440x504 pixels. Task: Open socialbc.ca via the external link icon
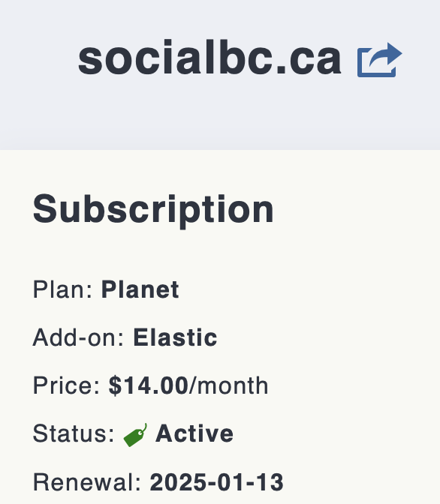[x=379, y=60]
